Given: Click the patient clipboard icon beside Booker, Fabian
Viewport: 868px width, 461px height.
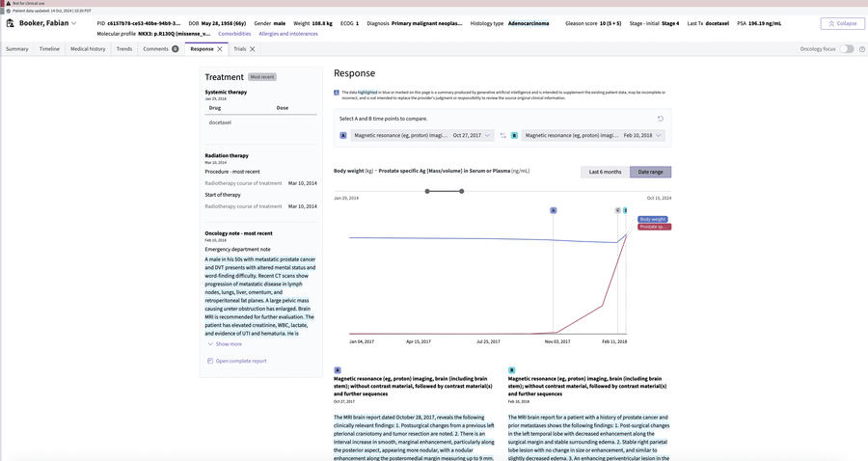Looking at the screenshot, I should coord(10,23).
